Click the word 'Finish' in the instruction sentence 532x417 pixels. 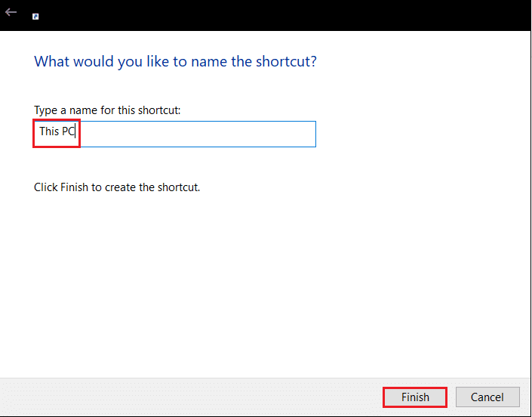coord(74,187)
